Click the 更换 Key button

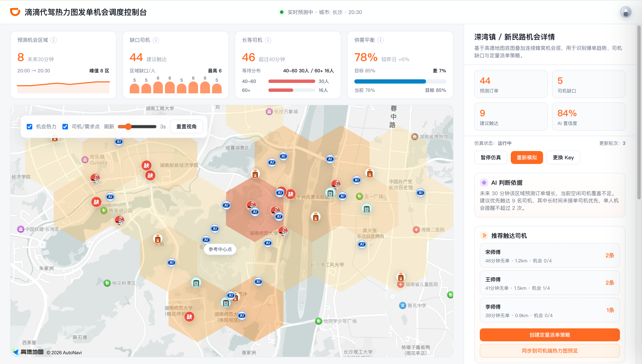[563, 157]
